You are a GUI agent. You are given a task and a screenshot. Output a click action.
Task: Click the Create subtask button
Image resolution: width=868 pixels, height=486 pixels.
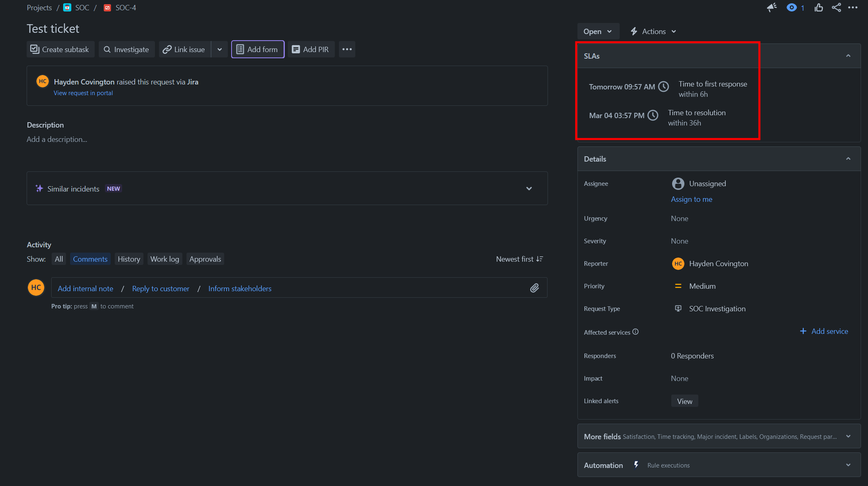[60, 49]
